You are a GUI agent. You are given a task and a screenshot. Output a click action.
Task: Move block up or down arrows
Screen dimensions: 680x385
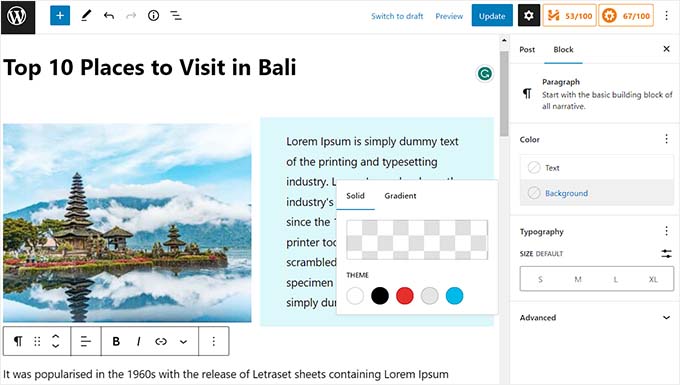tap(56, 341)
